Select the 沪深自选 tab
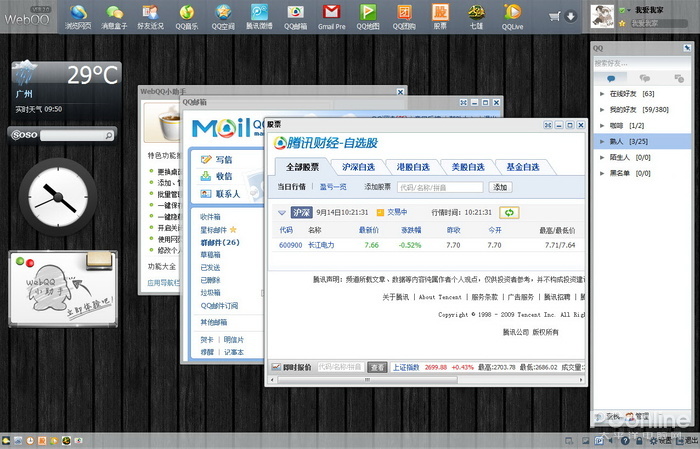 pos(358,167)
